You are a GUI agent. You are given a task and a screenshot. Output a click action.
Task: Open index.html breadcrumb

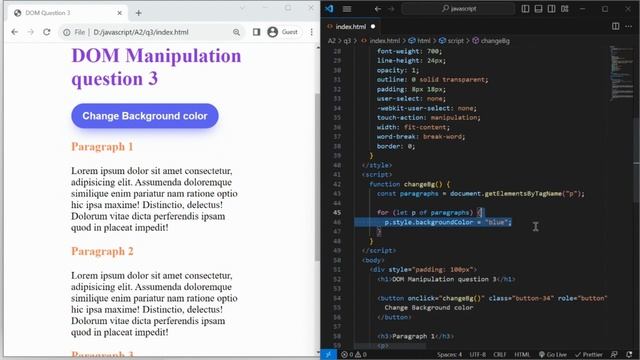click(x=380, y=41)
